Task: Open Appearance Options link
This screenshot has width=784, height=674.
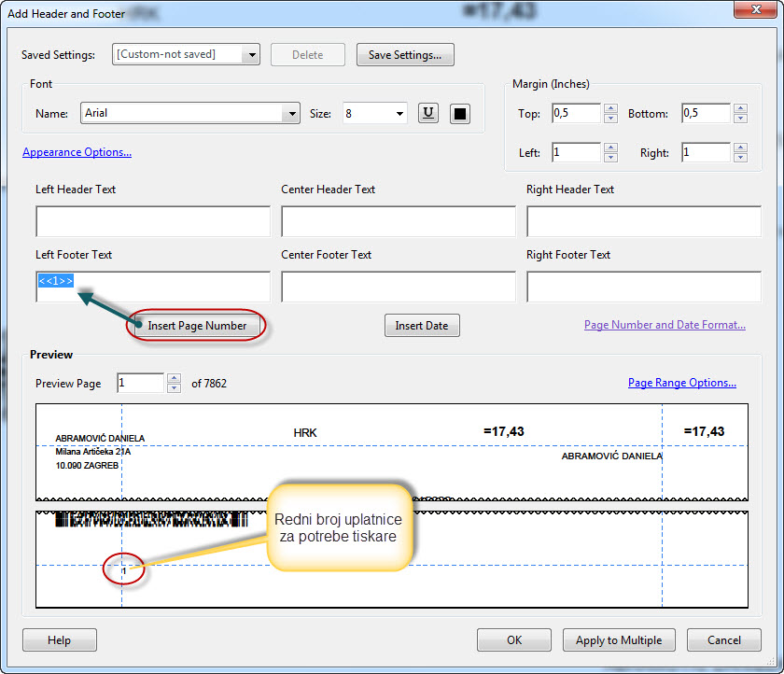Action: click(77, 152)
